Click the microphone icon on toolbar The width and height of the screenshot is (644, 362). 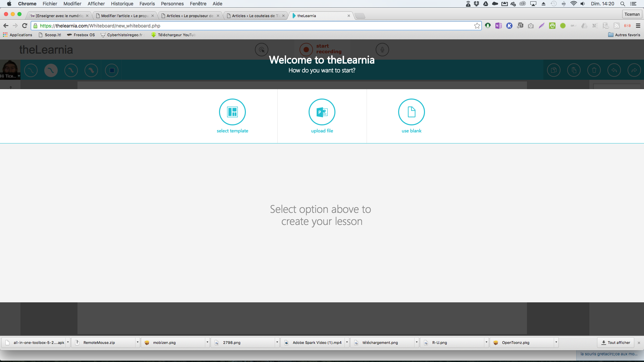pos(381,50)
